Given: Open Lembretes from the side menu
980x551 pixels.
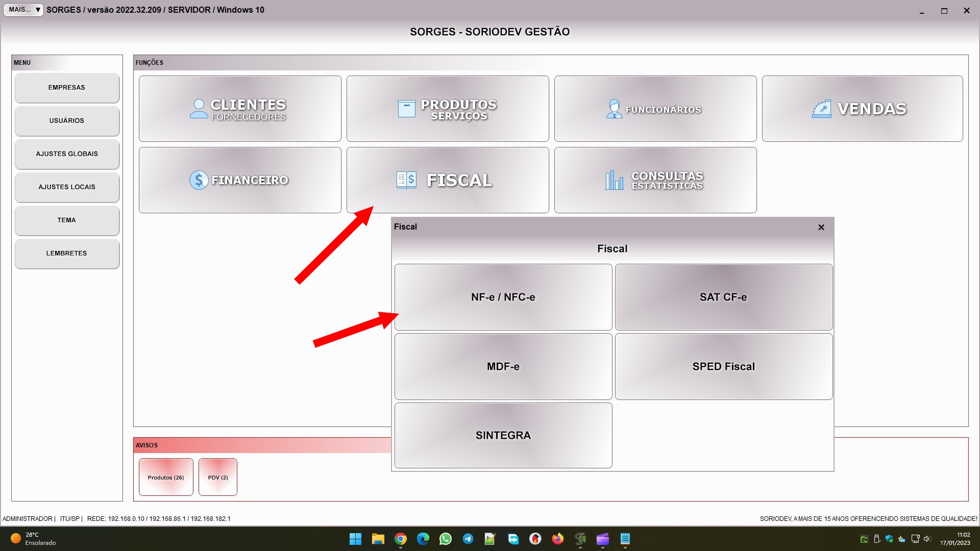Looking at the screenshot, I should pyautogui.click(x=67, y=254).
